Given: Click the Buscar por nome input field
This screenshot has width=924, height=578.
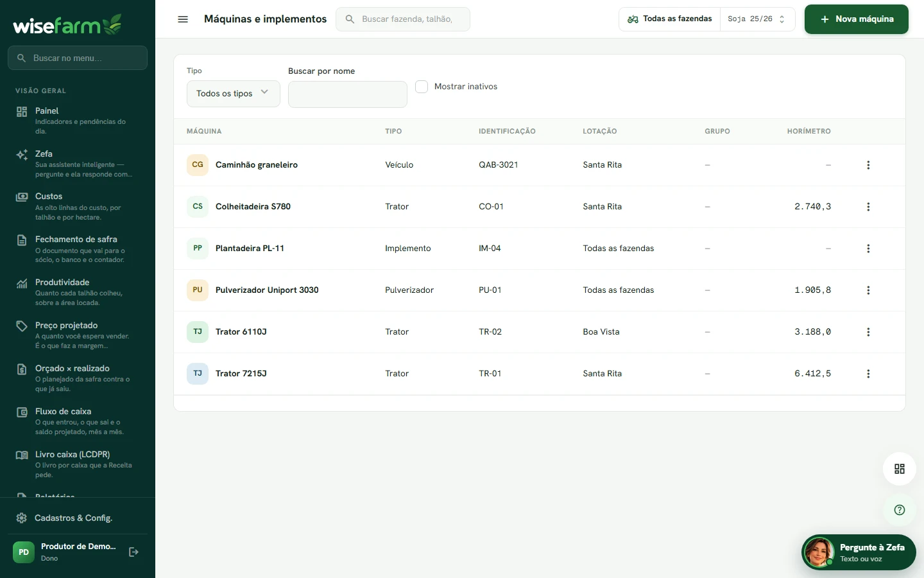Looking at the screenshot, I should [x=348, y=94].
